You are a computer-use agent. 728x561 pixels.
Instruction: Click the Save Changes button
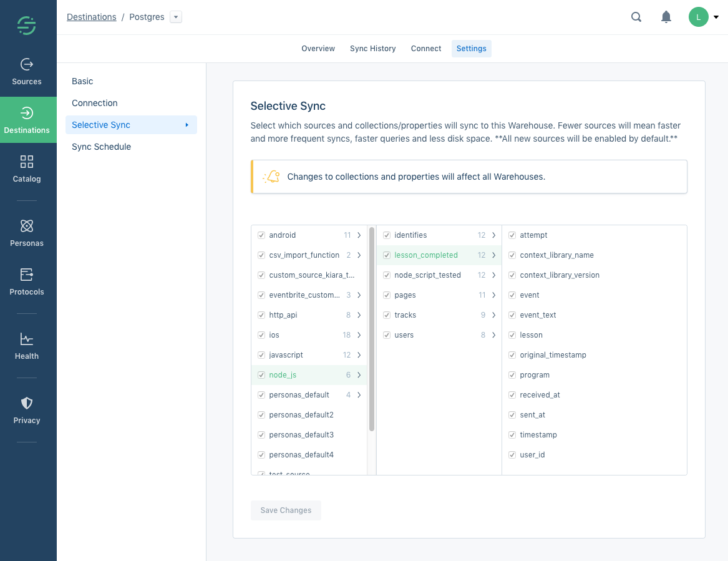point(286,510)
